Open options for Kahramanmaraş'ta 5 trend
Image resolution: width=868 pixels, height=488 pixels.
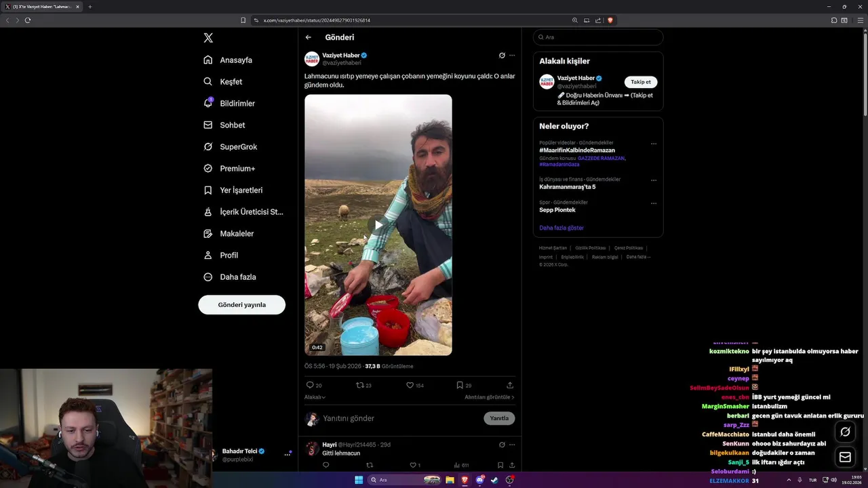(654, 180)
